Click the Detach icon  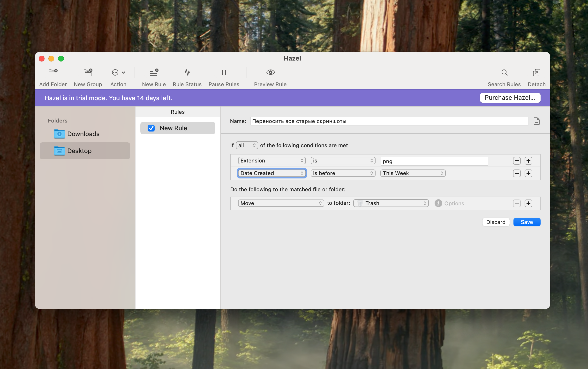pyautogui.click(x=536, y=72)
